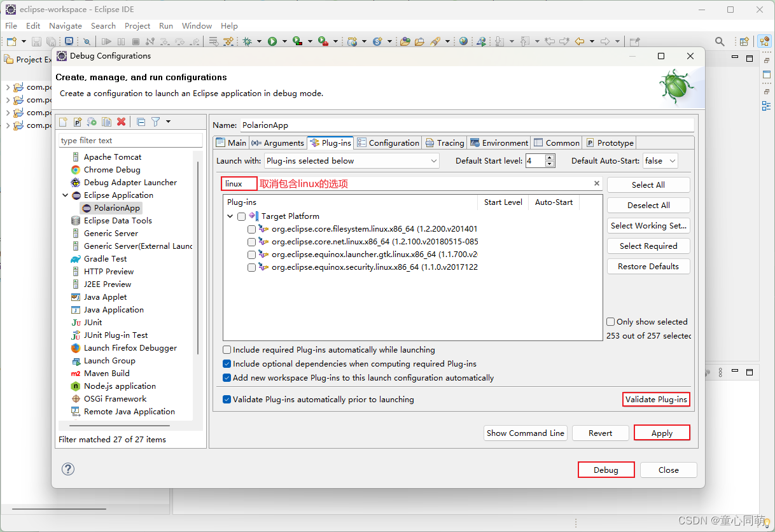Click the Step Into icon
The height and width of the screenshot is (532, 775).
pyautogui.click(x=164, y=41)
